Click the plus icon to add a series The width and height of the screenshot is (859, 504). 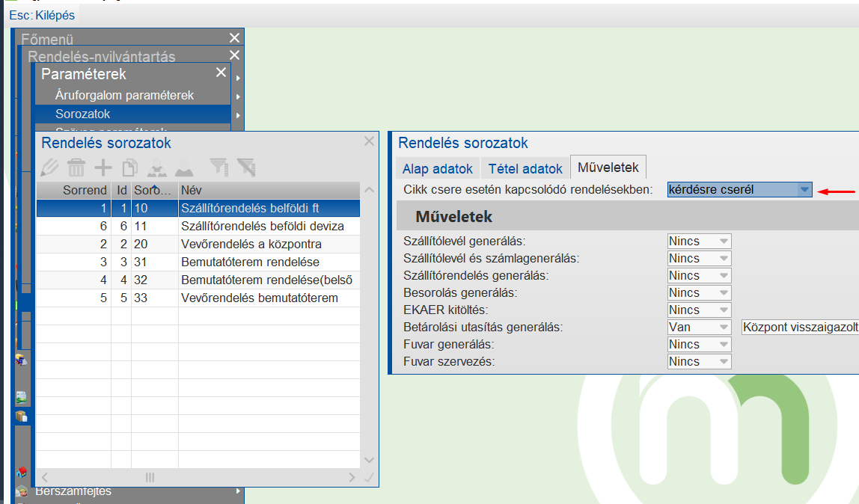[x=103, y=167]
